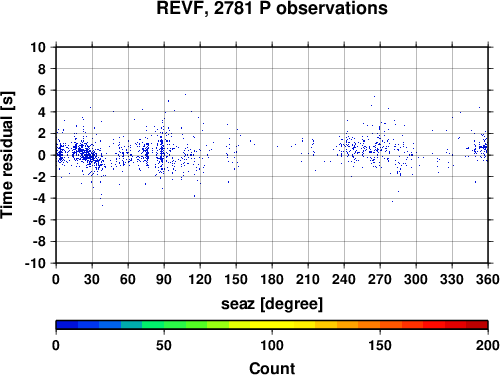This screenshot has height=375, width=500.
Task: Click the dark blue start of the colorbar
Action: coord(67,325)
